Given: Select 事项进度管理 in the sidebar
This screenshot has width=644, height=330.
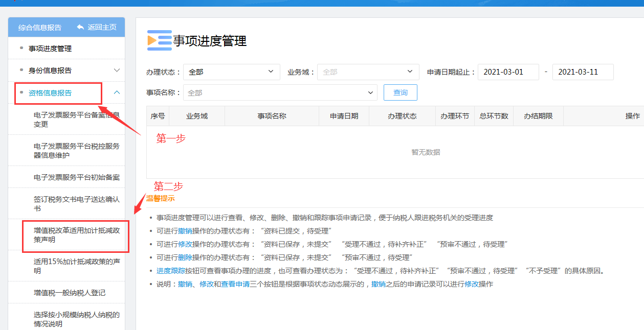Looking at the screenshot, I should 50,49.
